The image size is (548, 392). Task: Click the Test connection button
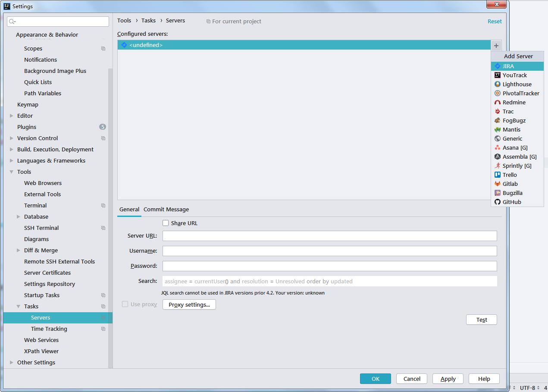[x=482, y=320]
